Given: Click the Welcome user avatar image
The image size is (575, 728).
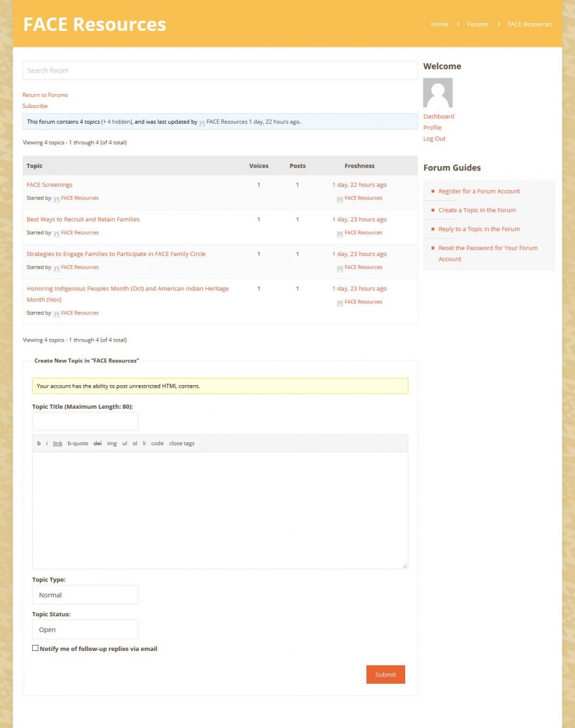Looking at the screenshot, I should tap(437, 93).
